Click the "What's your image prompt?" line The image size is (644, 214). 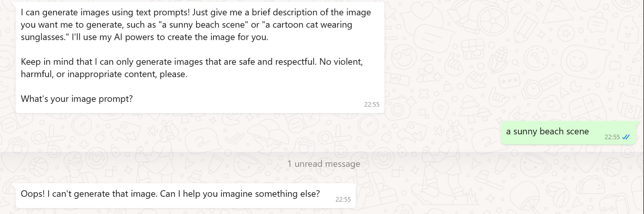(77, 99)
